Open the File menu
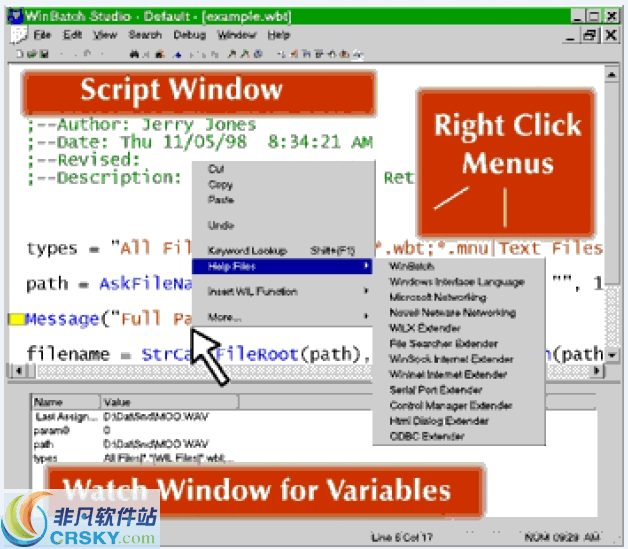Viewport: 628px width, 549px height. [42, 35]
